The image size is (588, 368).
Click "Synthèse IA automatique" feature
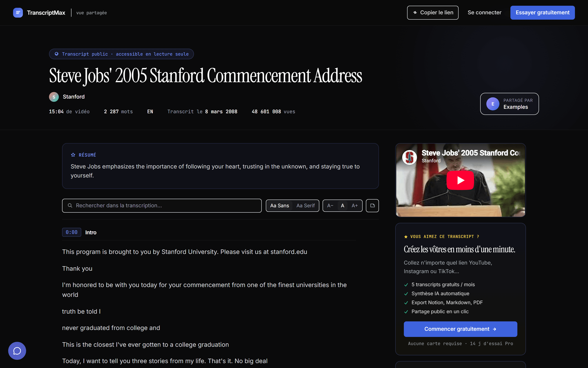click(440, 294)
